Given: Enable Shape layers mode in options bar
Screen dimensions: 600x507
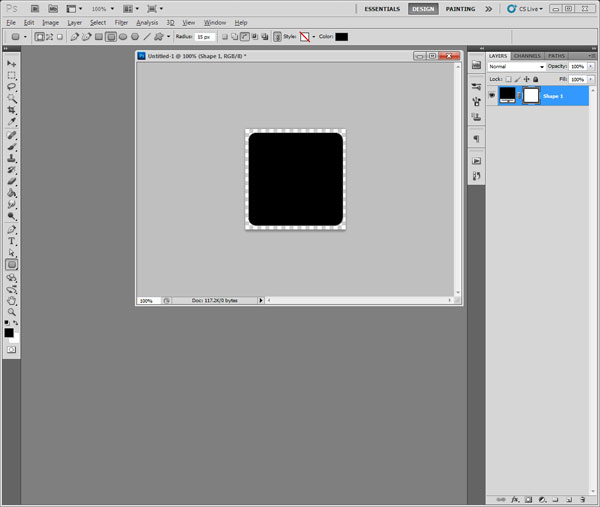Looking at the screenshot, I should click(39, 37).
